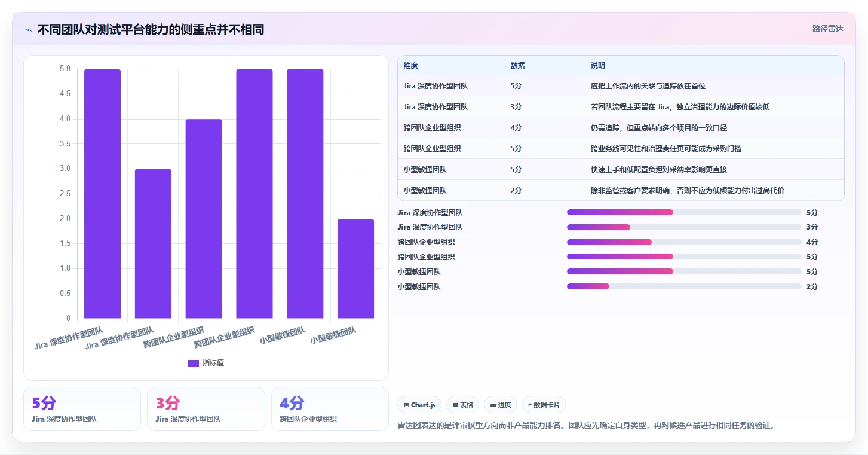Open the purple 5分 stat card
Image resolution: width=868 pixels, height=455 pixels.
point(82,409)
